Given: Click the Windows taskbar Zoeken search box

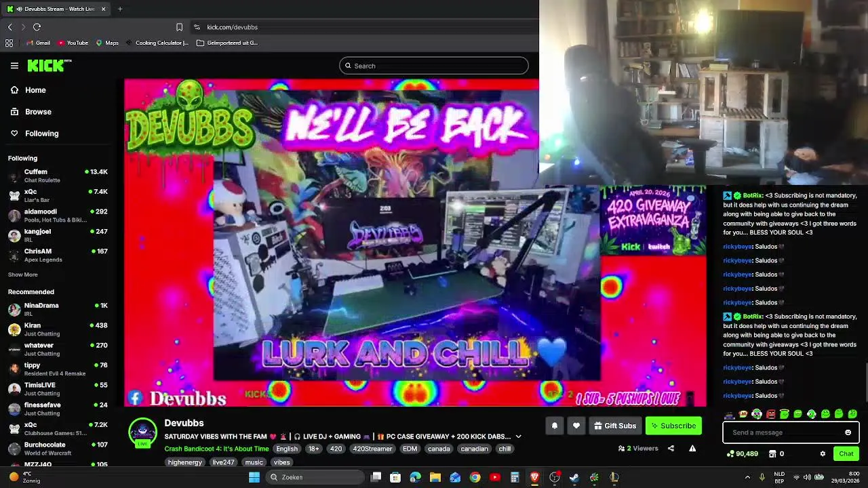Looking at the screenshot, I should click(315, 477).
